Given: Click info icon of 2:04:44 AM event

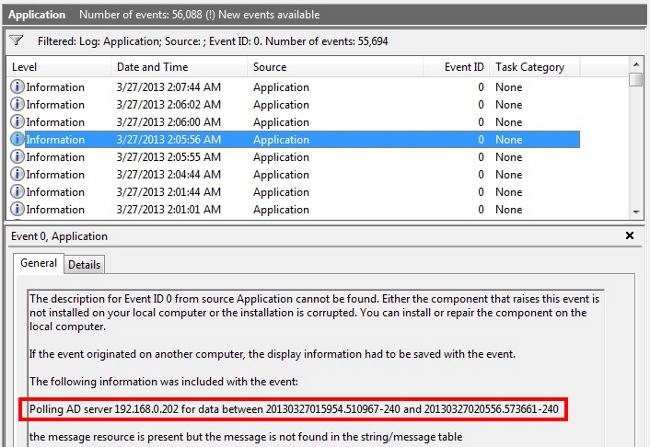Looking at the screenshot, I should [17, 174].
